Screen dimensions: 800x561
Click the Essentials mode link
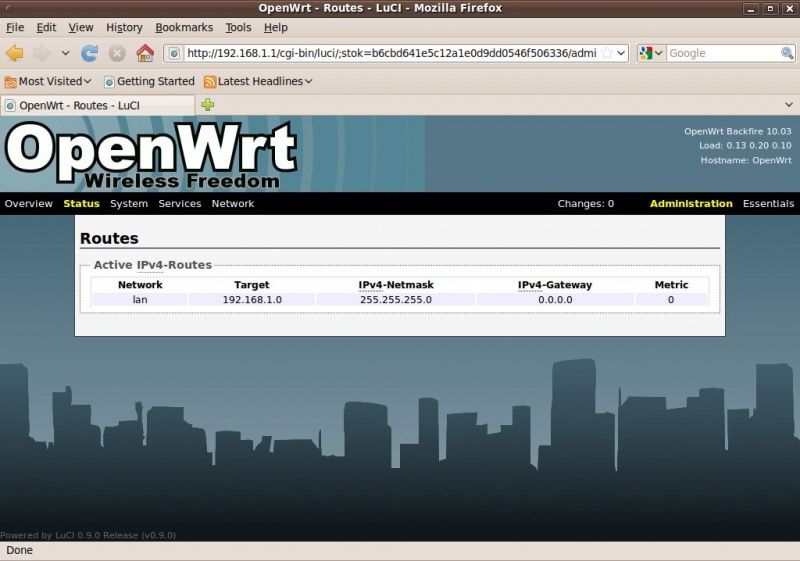click(x=768, y=203)
